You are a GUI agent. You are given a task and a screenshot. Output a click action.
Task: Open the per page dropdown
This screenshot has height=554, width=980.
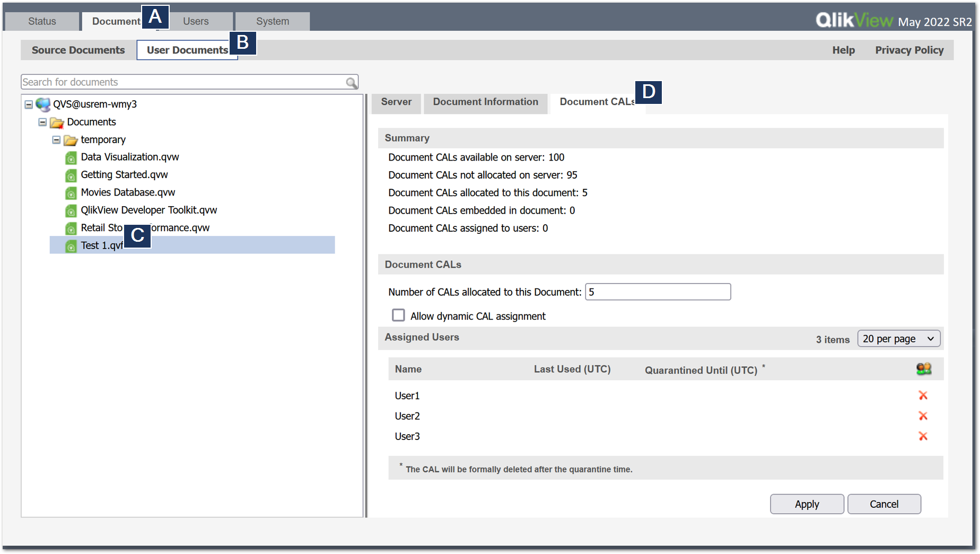click(x=899, y=338)
